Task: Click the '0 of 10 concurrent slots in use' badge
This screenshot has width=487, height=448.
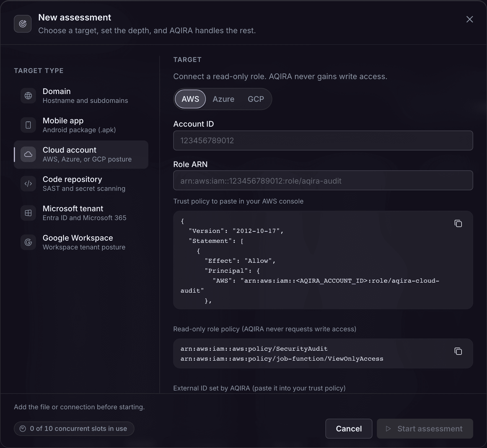Action: tap(74, 429)
